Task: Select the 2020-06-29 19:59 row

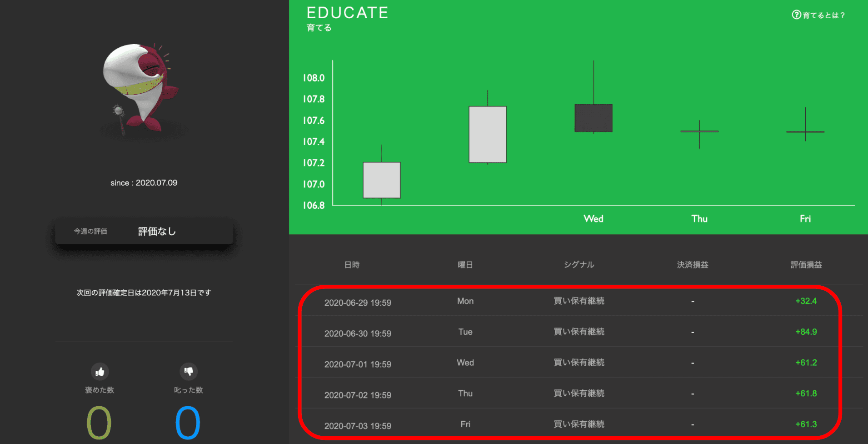Action: pos(571,301)
